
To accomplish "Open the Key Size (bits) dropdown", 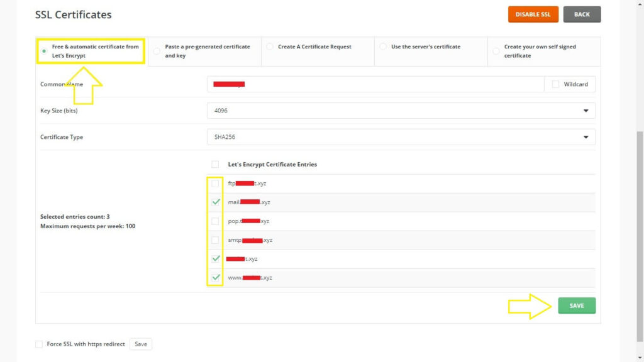I will point(401,111).
